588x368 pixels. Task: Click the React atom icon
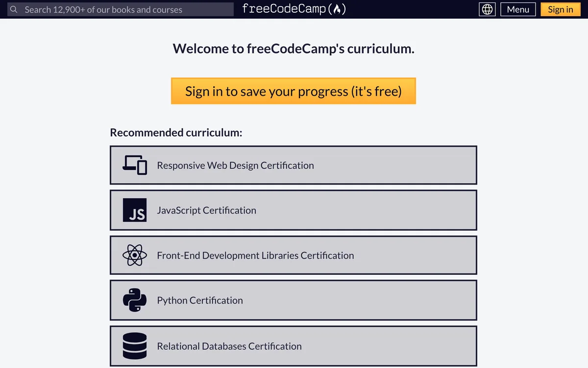[x=135, y=255]
